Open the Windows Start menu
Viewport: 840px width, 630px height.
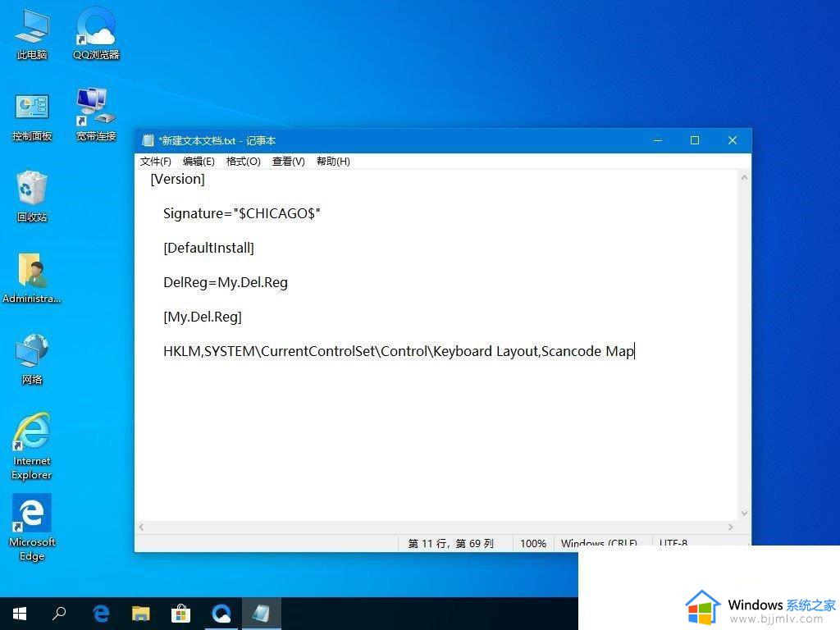pyautogui.click(x=20, y=614)
